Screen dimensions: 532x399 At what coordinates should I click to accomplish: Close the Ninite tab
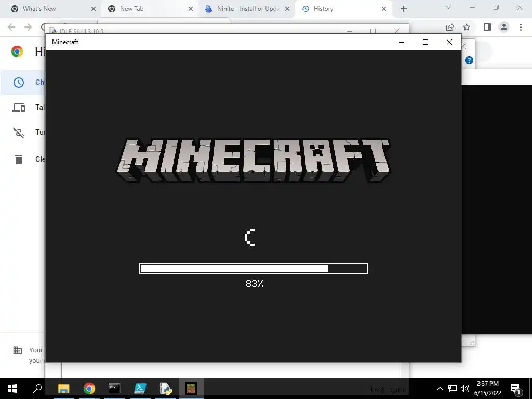pos(287,9)
